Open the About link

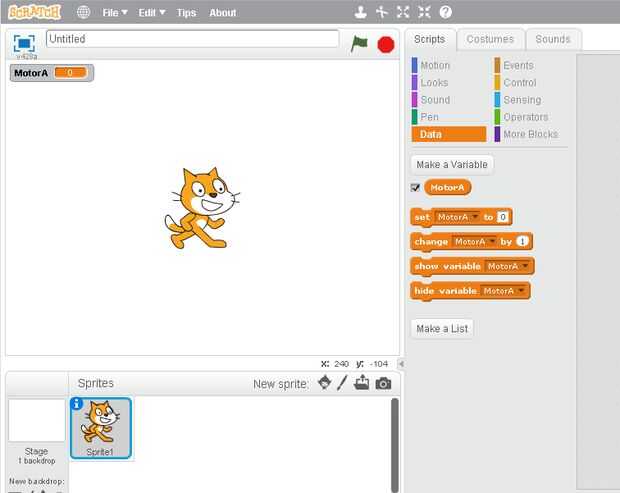click(223, 13)
